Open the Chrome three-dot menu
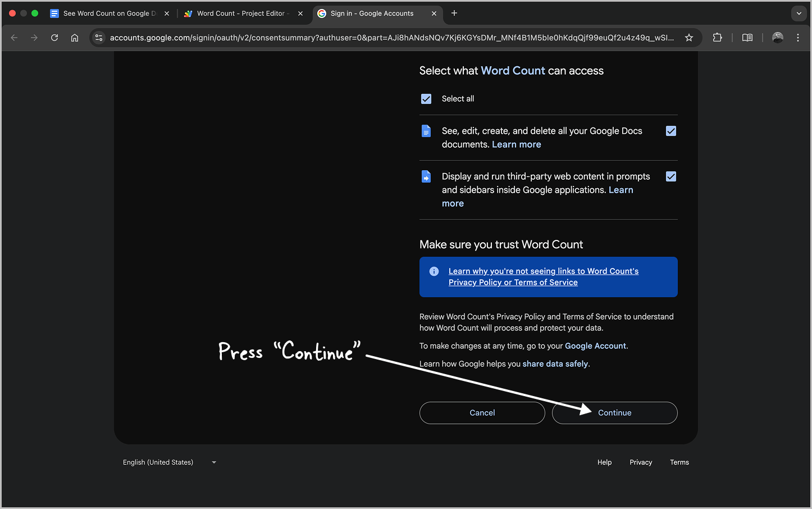The image size is (812, 509). 798,38
